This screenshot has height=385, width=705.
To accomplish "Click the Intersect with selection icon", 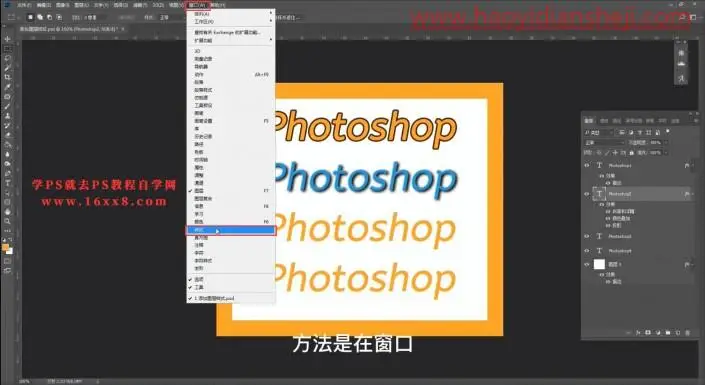I will 59,17.
